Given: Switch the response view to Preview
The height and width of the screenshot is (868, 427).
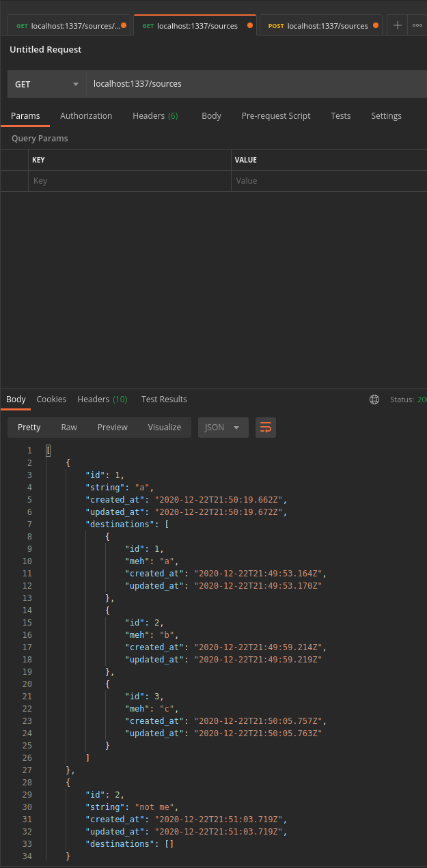Looking at the screenshot, I should tap(112, 427).
